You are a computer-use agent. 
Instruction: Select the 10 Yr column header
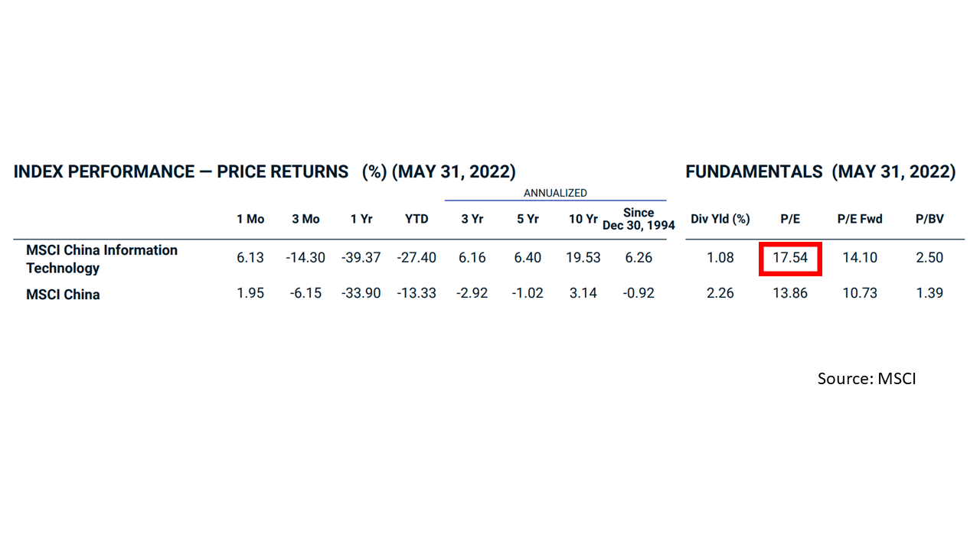[x=583, y=219]
